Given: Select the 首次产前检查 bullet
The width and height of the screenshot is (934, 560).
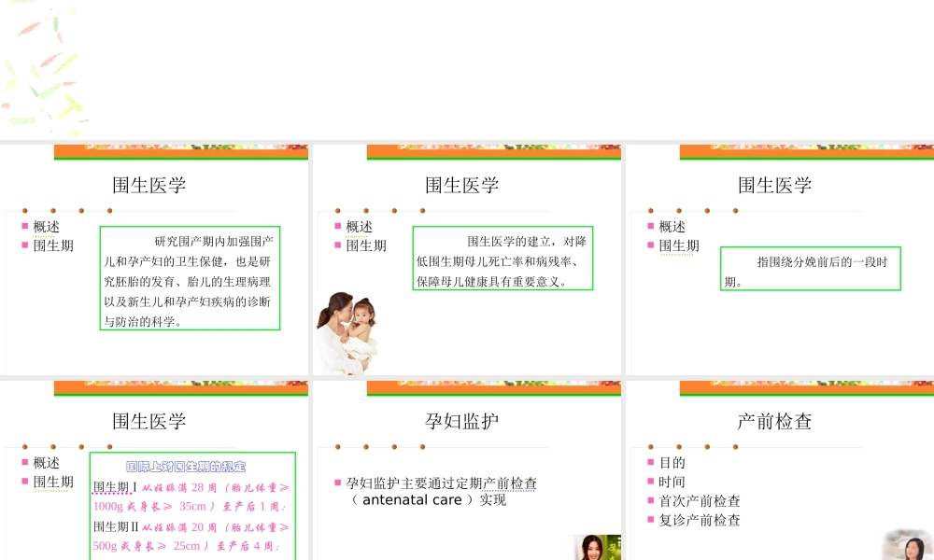Looking at the screenshot, I should pos(700,500).
